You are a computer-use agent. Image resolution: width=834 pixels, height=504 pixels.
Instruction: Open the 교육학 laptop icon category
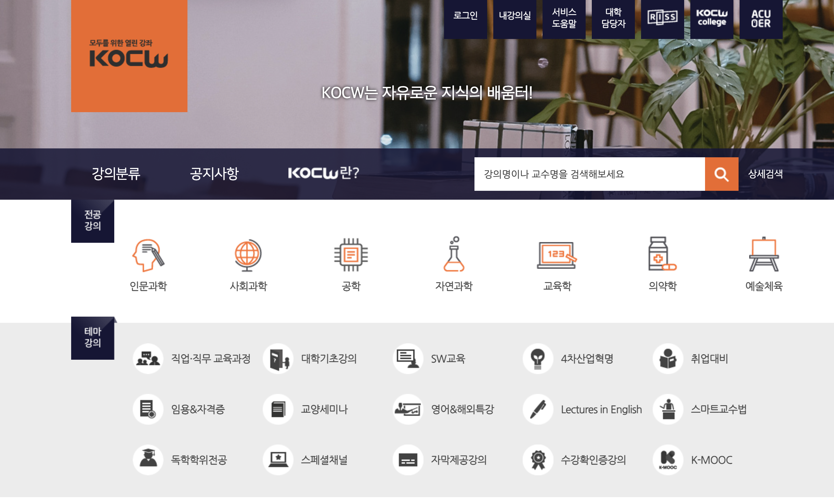click(557, 255)
